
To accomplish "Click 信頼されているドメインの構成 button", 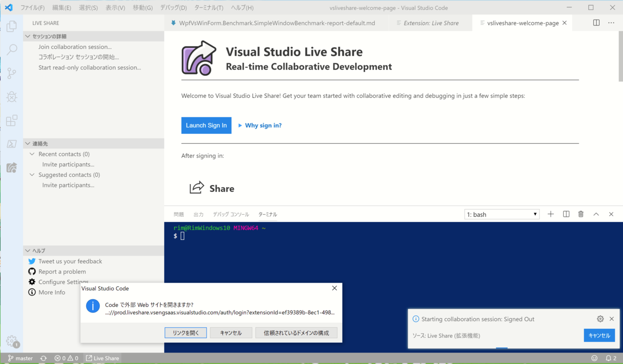I will tap(296, 333).
